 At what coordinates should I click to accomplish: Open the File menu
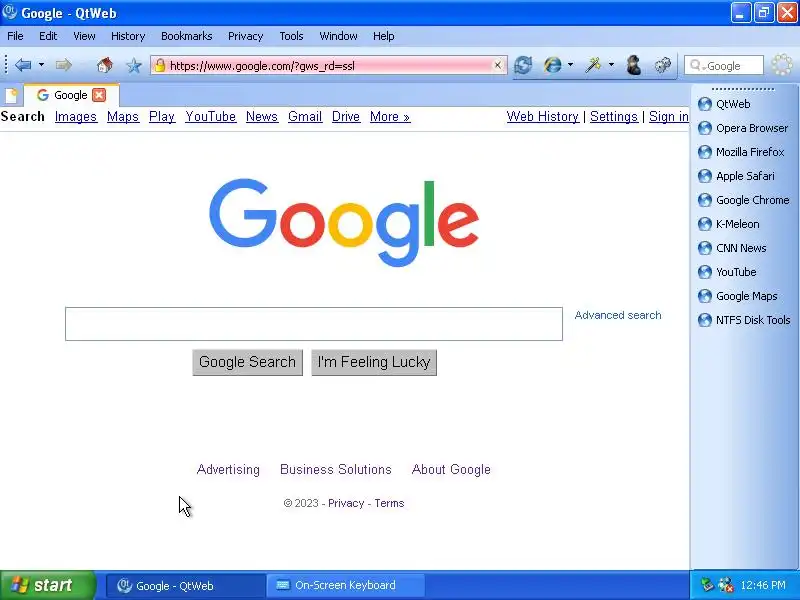pyautogui.click(x=15, y=36)
